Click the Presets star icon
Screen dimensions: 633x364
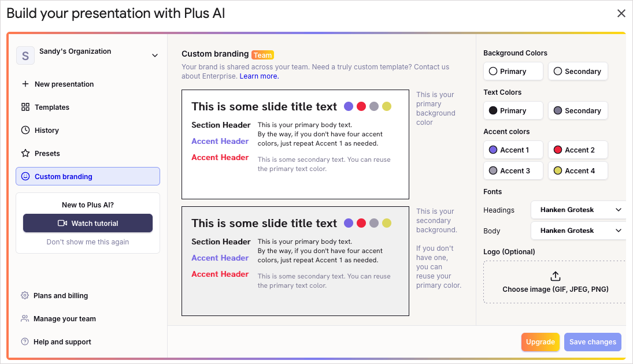pyautogui.click(x=25, y=153)
